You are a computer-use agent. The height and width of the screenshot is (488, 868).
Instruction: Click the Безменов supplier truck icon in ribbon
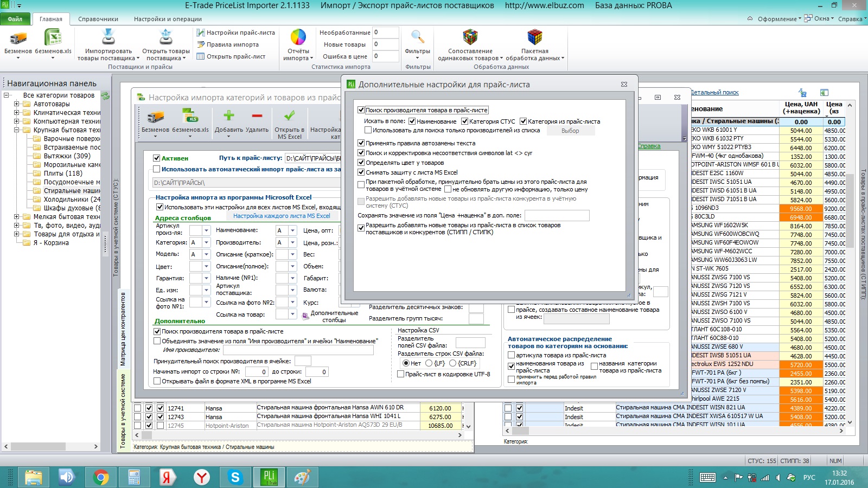point(18,38)
